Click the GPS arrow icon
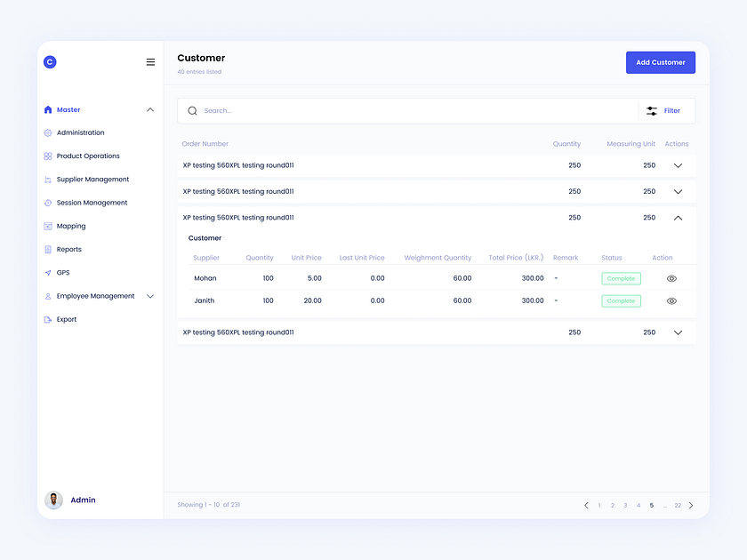 pyautogui.click(x=48, y=273)
